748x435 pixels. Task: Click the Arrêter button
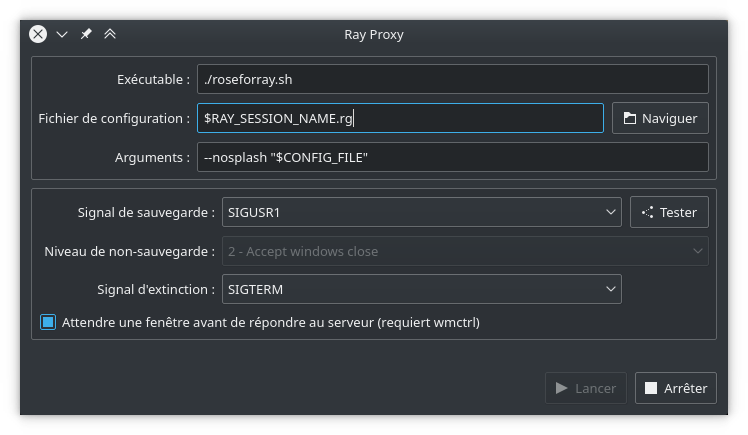point(676,388)
